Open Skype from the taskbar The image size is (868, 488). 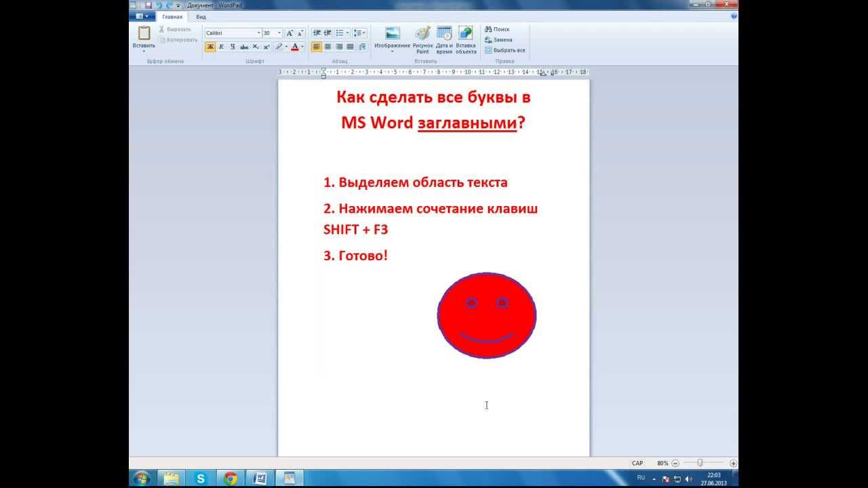pos(201,478)
